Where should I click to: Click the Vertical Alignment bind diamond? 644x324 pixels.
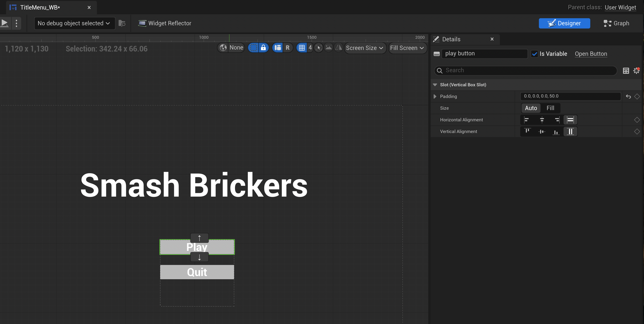637,132
